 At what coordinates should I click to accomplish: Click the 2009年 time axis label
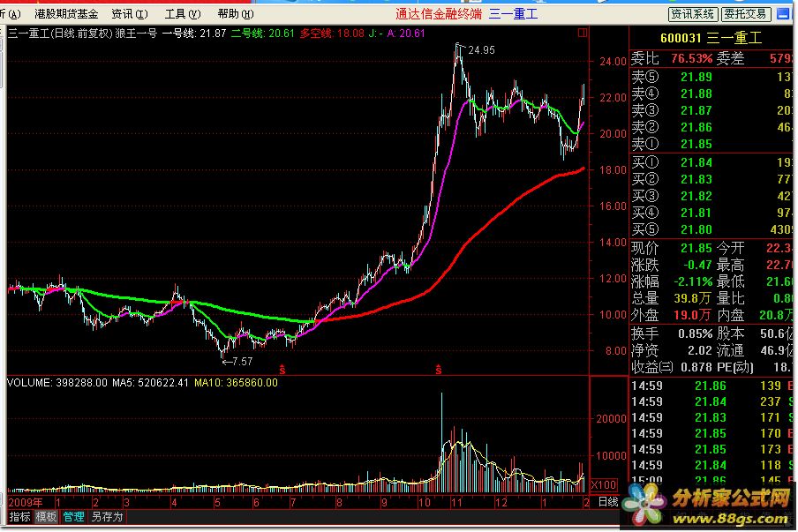click(x=26, y=503)
